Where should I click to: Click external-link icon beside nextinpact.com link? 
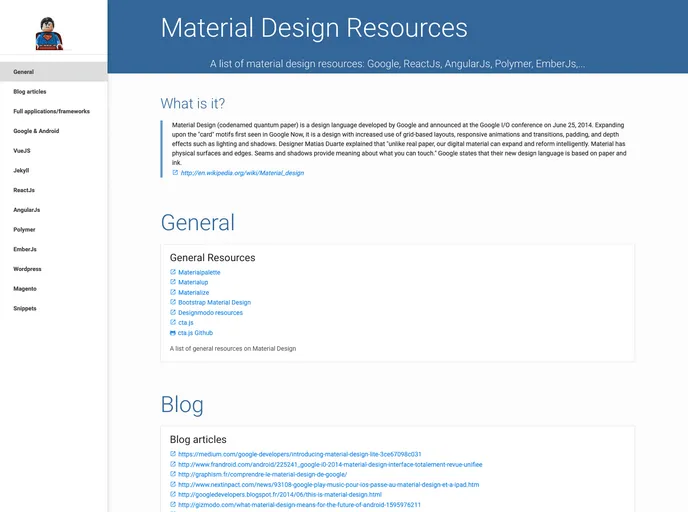pos(173,484)
